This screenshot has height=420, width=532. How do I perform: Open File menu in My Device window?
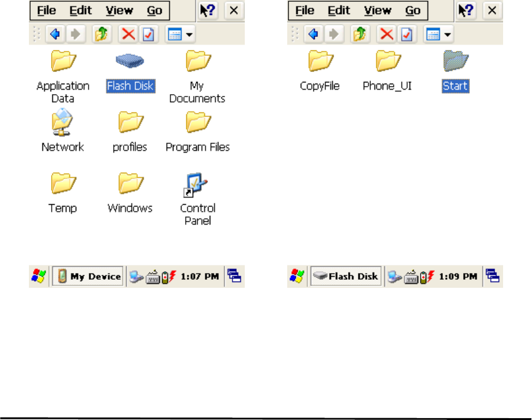click(x=46, y=10)
